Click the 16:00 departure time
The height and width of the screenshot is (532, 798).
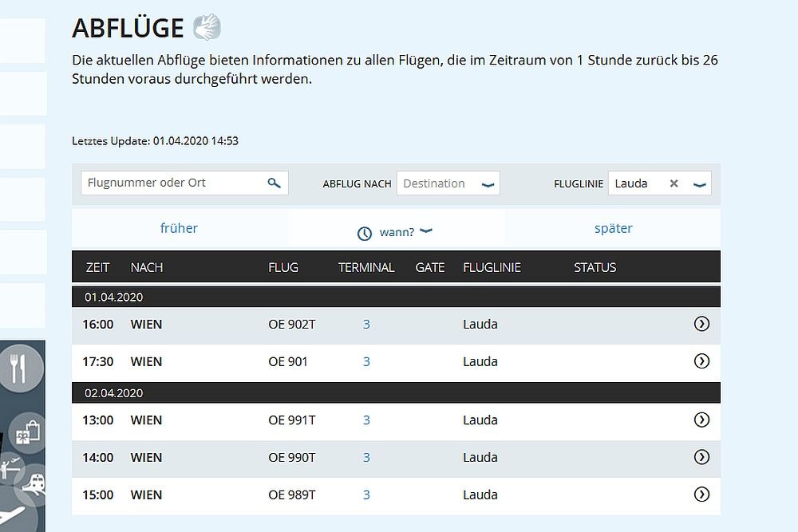[x=97, y=325]
